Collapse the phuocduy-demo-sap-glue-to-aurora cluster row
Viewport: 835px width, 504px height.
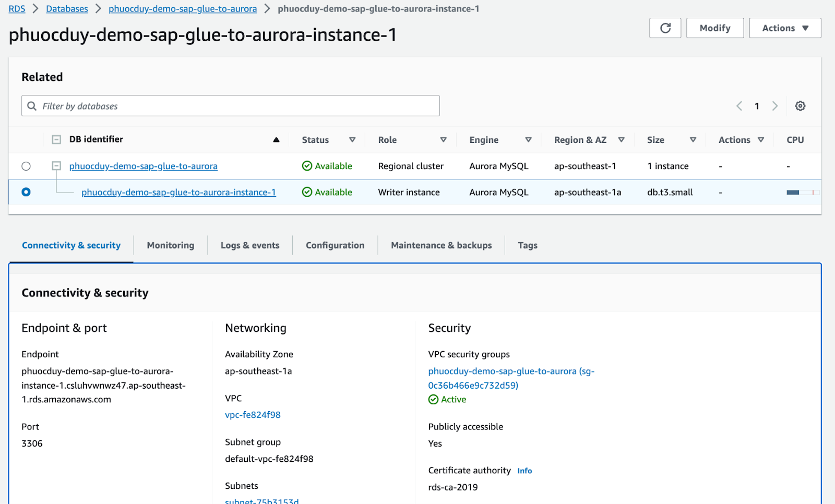pos(56,166)
